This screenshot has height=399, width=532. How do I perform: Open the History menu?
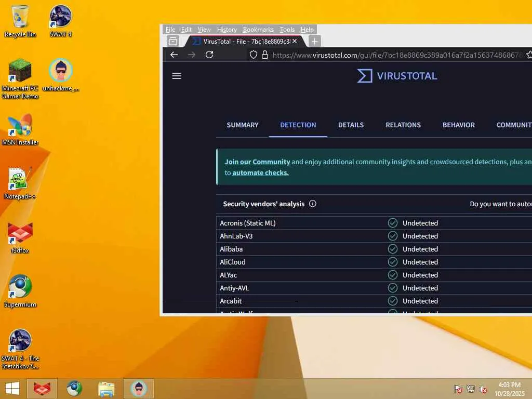click(227, 30)
